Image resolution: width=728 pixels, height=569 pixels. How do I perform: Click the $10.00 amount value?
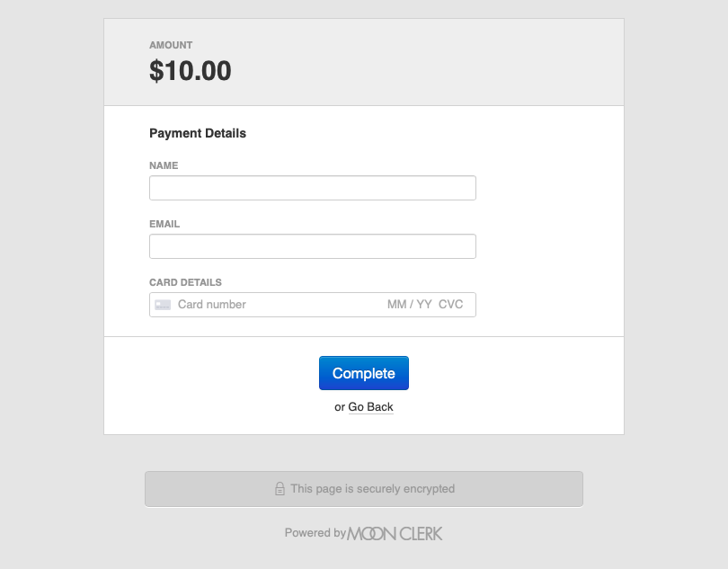click(191, 71)
